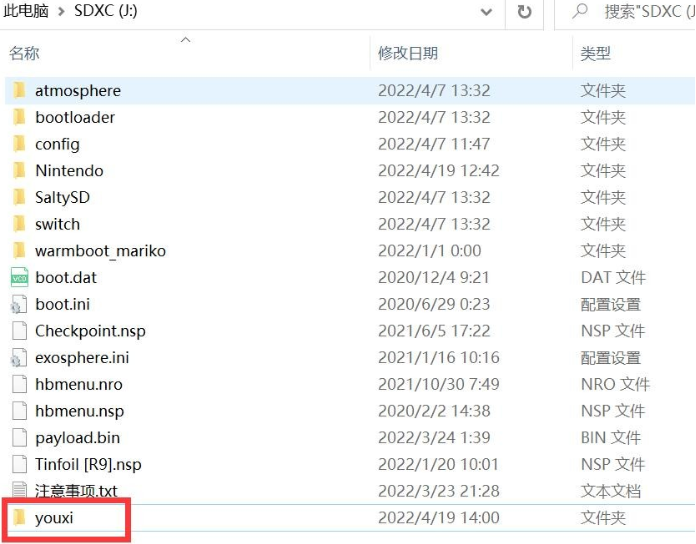Image resolution: width=696 pixels, height=544 pixels.
Task: Open the address bar history dropdown
Action: pos(486,12)
